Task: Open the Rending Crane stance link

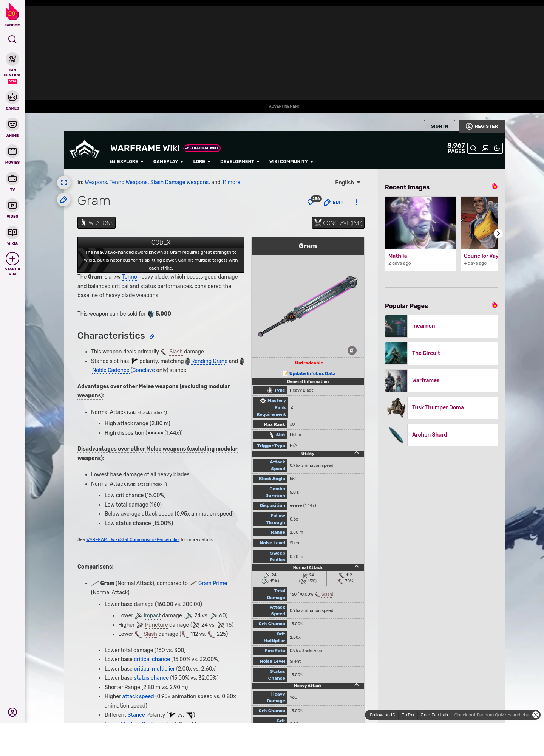Action: click(x=209, y=361)
